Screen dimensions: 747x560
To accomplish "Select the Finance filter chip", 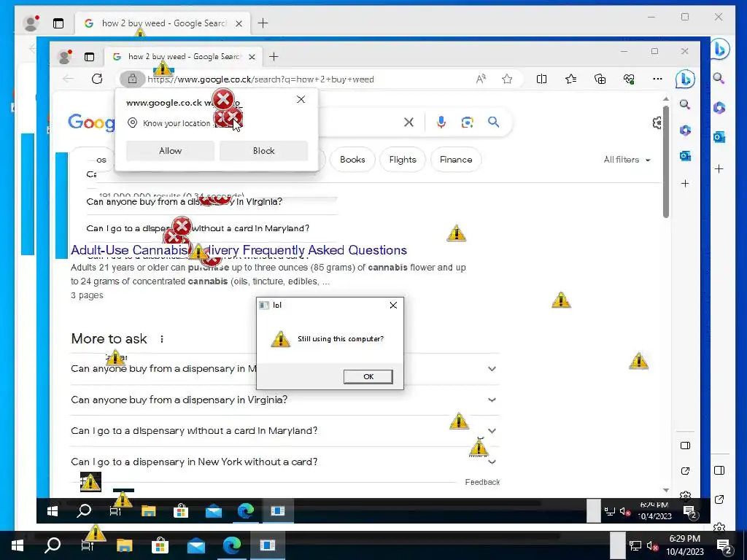I will 456,160.
